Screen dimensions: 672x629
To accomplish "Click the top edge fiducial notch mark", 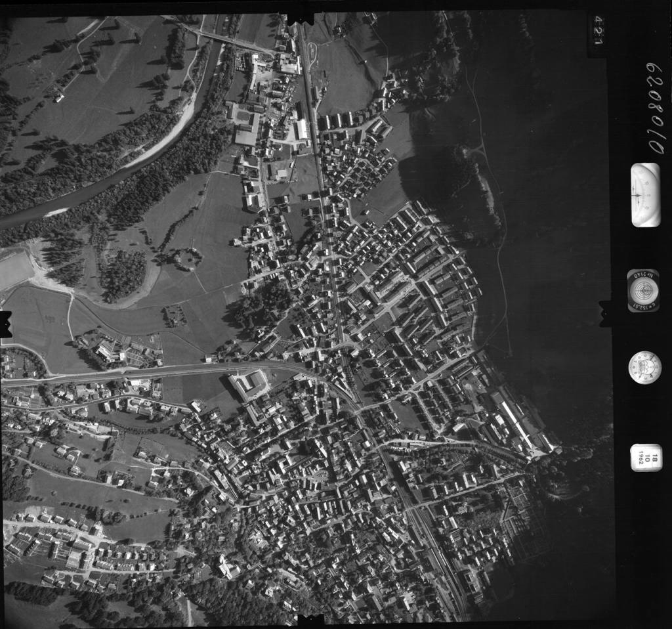I will point(300,18).
